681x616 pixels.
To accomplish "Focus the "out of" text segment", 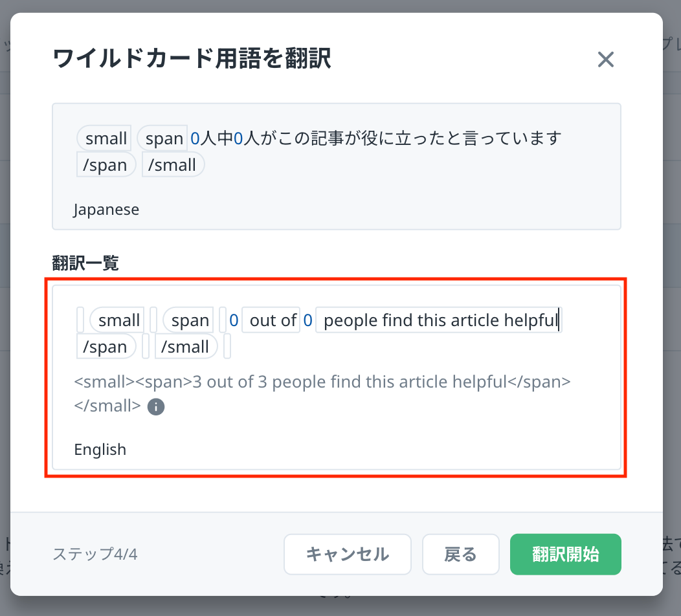I will [x=272, y=320].
